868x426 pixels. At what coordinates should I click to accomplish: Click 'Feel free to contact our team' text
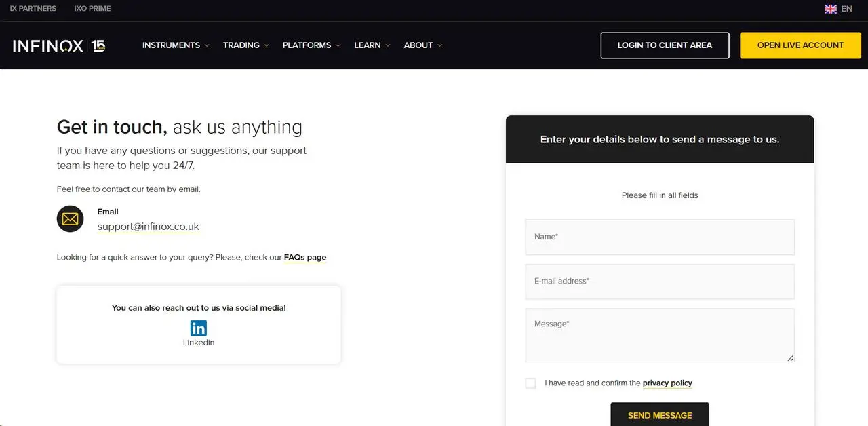129,189
